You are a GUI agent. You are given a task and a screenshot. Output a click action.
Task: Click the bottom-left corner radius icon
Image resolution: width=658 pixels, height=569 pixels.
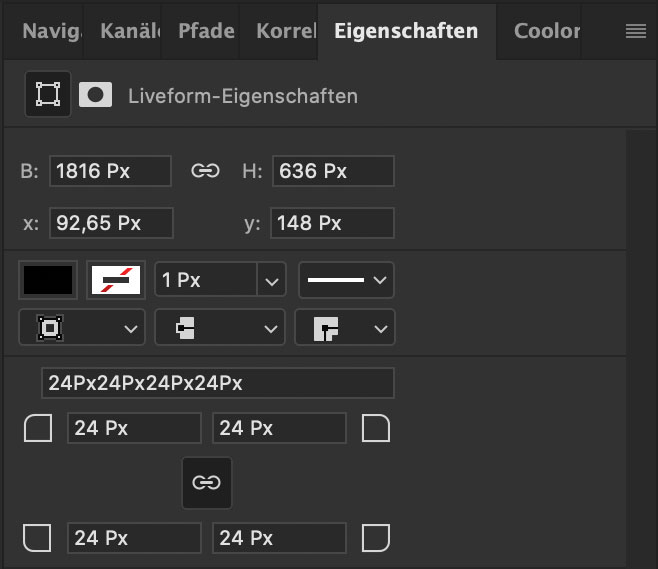[x=37, y=538]
